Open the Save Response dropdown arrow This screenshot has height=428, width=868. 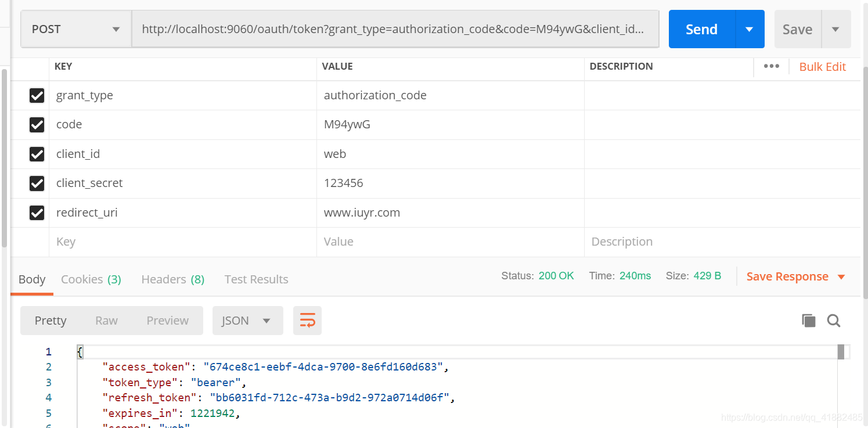pyautogui.click(x=841, y=277)
